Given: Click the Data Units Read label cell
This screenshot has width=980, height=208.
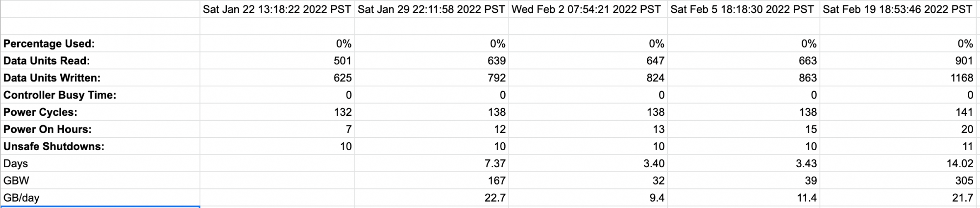Looking at the screenshot, I should click(x=100, y=61).
